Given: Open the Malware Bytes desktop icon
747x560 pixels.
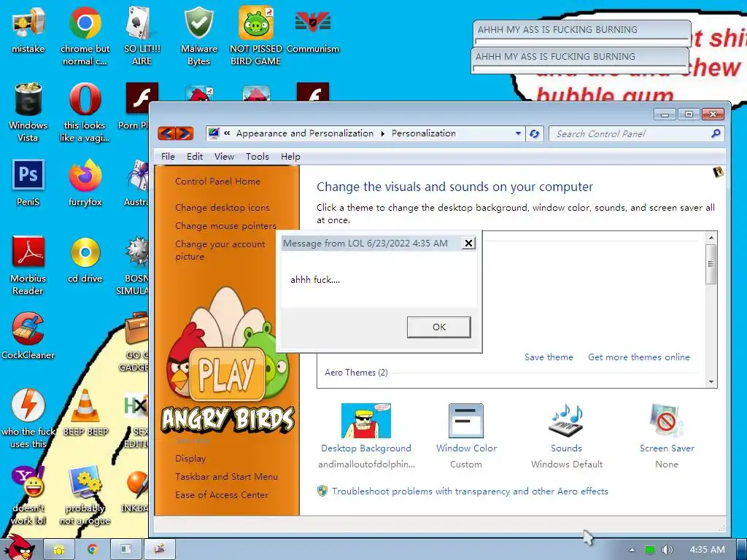Looking at the screenshot, I should [198, 36].
